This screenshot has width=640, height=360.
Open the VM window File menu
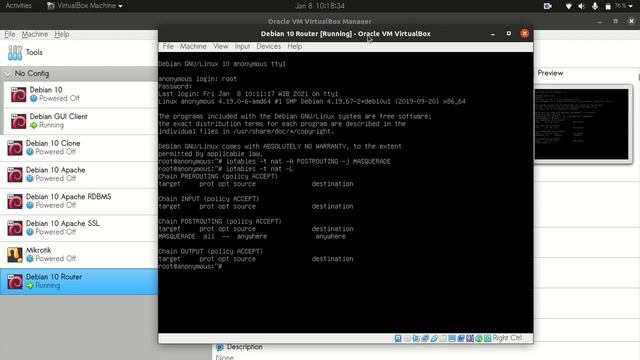point(168,47)
